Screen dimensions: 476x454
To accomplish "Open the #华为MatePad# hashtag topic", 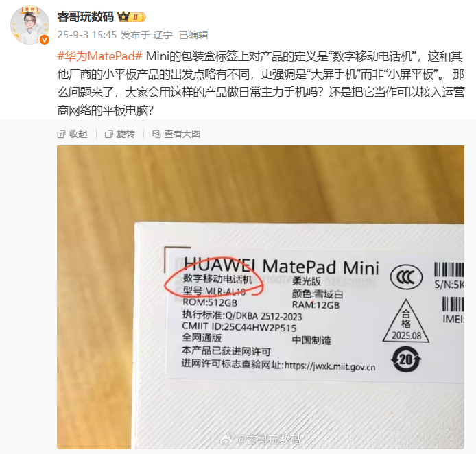I will [99, 56].
